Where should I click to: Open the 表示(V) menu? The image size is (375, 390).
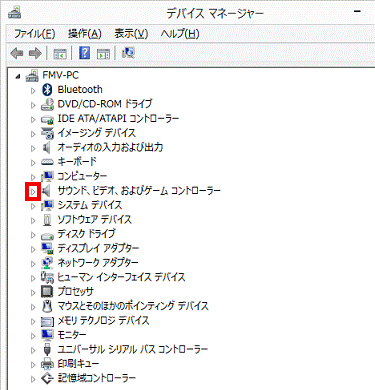tap(131, 34)
